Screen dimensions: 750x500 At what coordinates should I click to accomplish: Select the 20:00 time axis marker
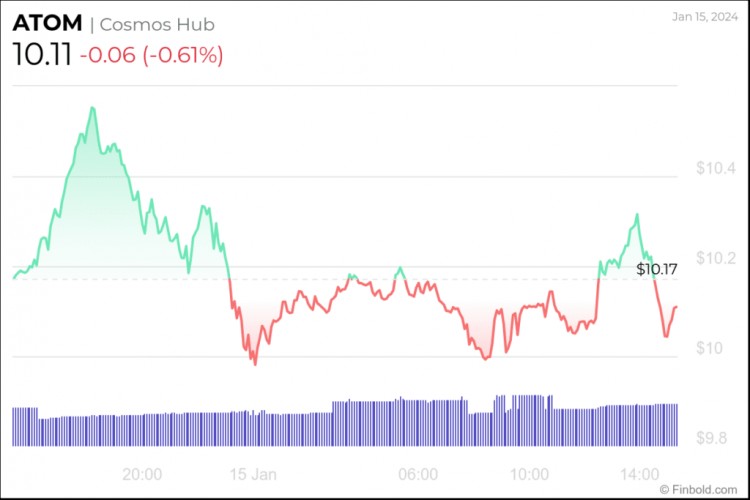[x=142, y=474]
